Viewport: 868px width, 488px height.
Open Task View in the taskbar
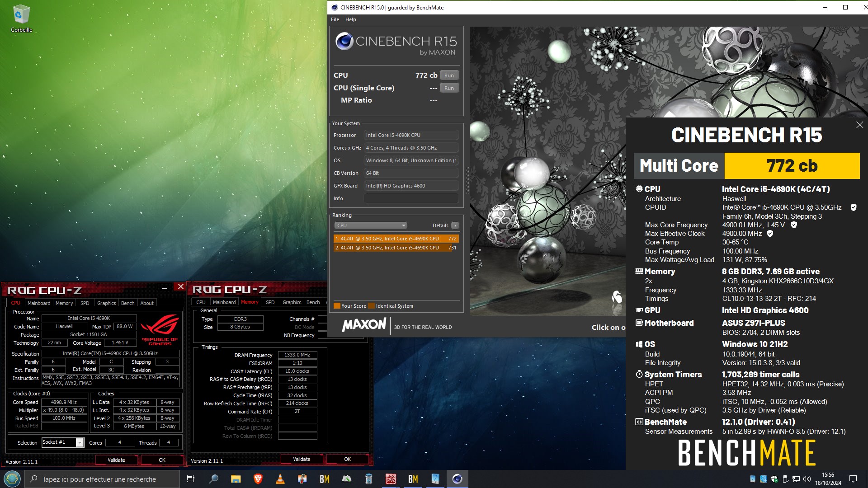[191, 479]
